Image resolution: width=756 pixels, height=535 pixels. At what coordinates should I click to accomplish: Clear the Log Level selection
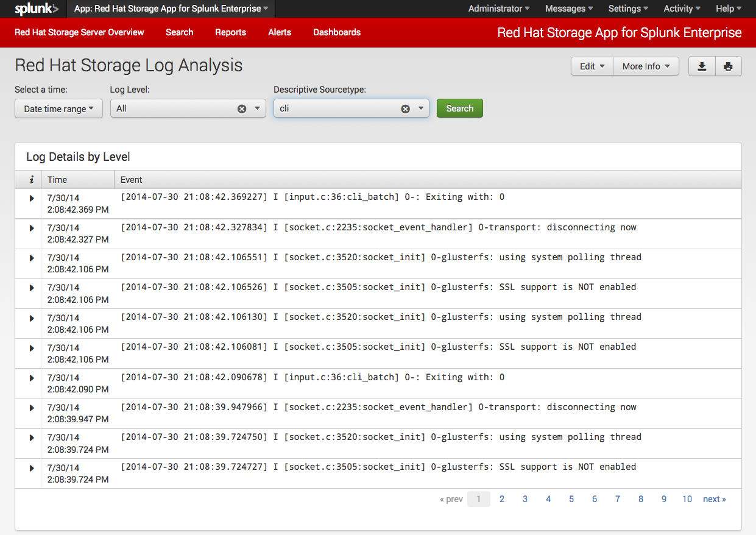(242, 108)
